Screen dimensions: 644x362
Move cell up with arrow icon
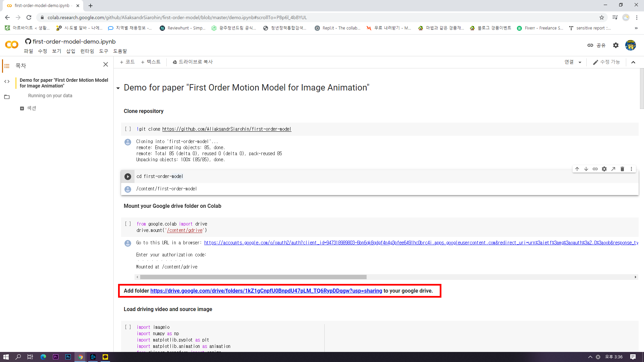click(x=577, y=169)
